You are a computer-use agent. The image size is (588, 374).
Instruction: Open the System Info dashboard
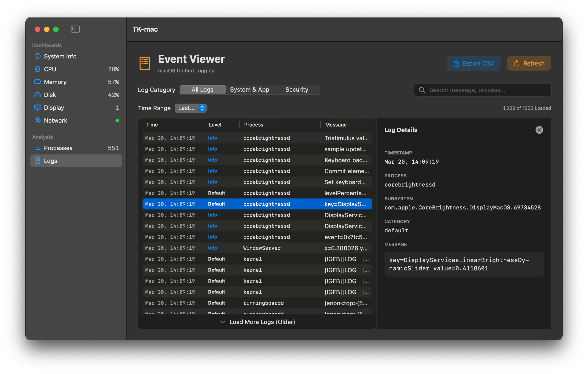click(60, 56)
